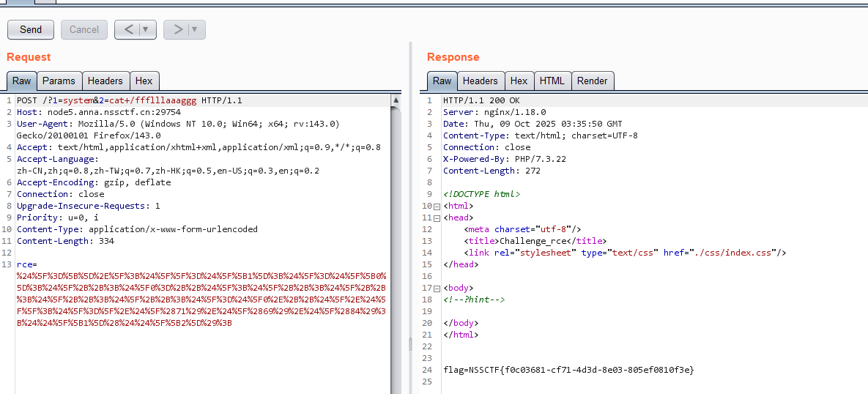Click the flag=NSSCTF line in response
868x394 pixels.
(568, 370)
